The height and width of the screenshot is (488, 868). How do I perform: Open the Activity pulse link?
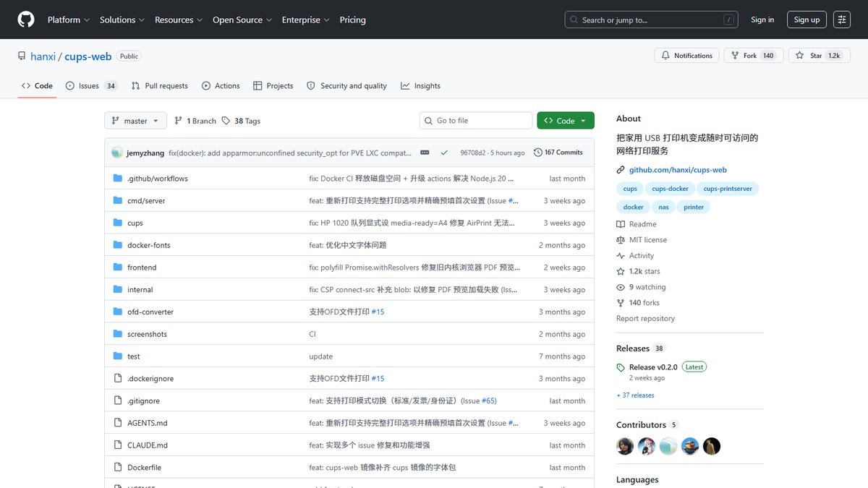tap(635, 256)
